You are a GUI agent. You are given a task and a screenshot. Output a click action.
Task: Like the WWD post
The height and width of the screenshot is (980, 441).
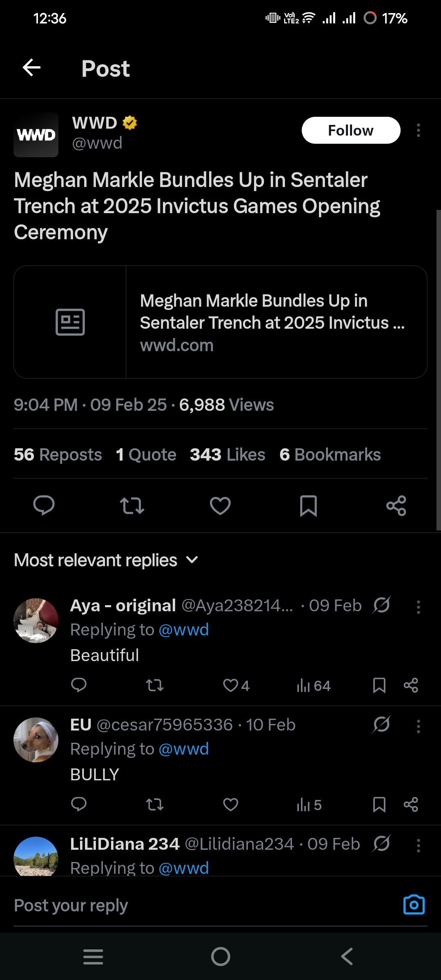pos(220,506)
